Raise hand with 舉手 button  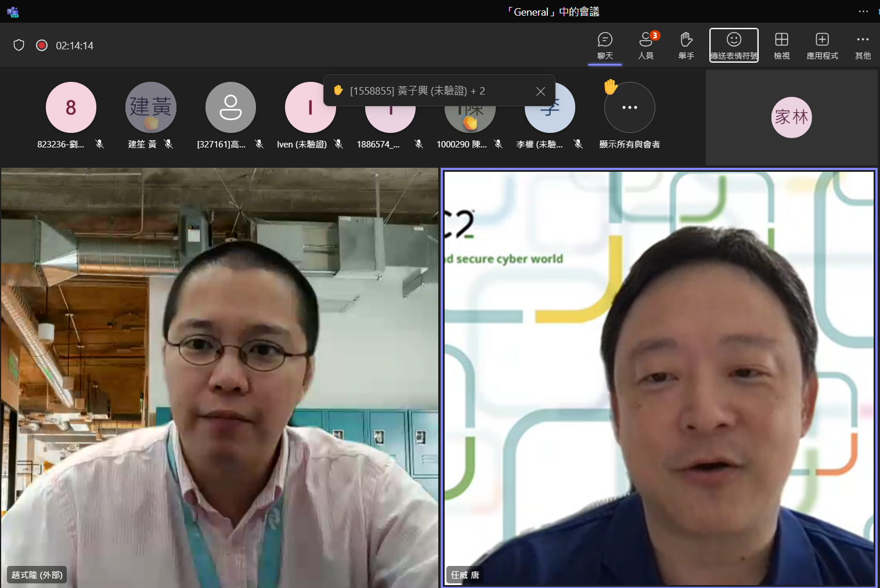[686, 45]
